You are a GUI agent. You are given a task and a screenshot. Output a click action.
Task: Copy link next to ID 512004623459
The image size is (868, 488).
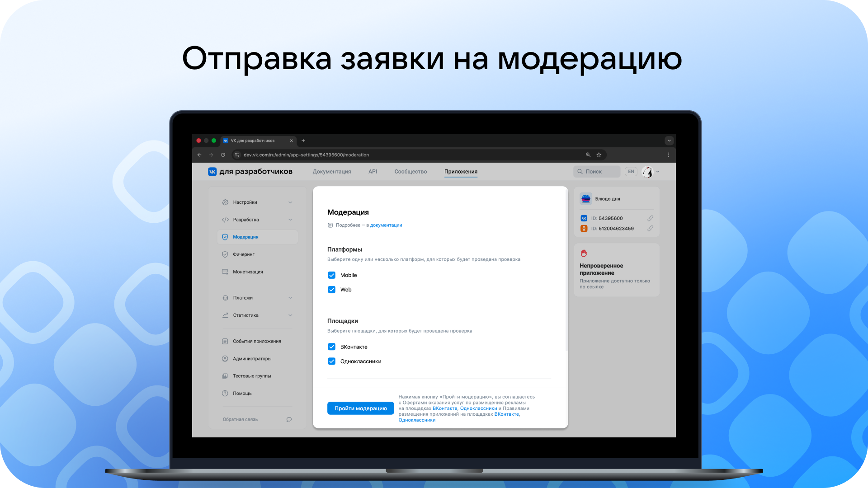(x=650, y=229)
